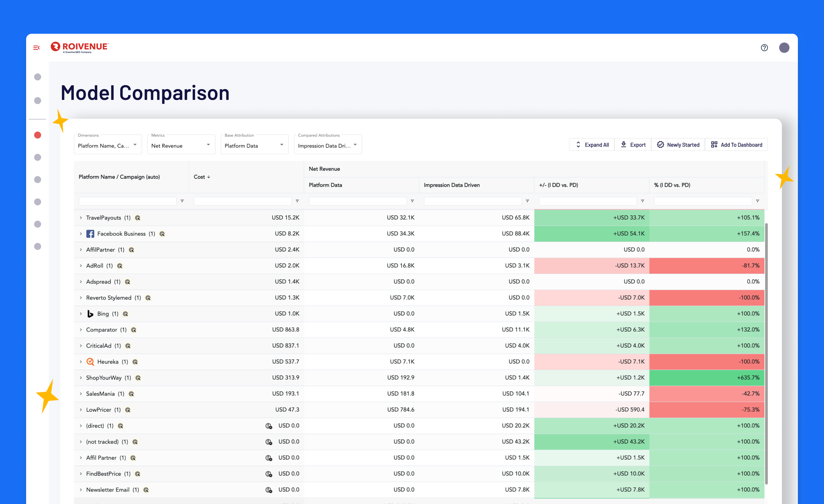Click the help question mark icon
The image size is (824, 504).
pos(764,48)
